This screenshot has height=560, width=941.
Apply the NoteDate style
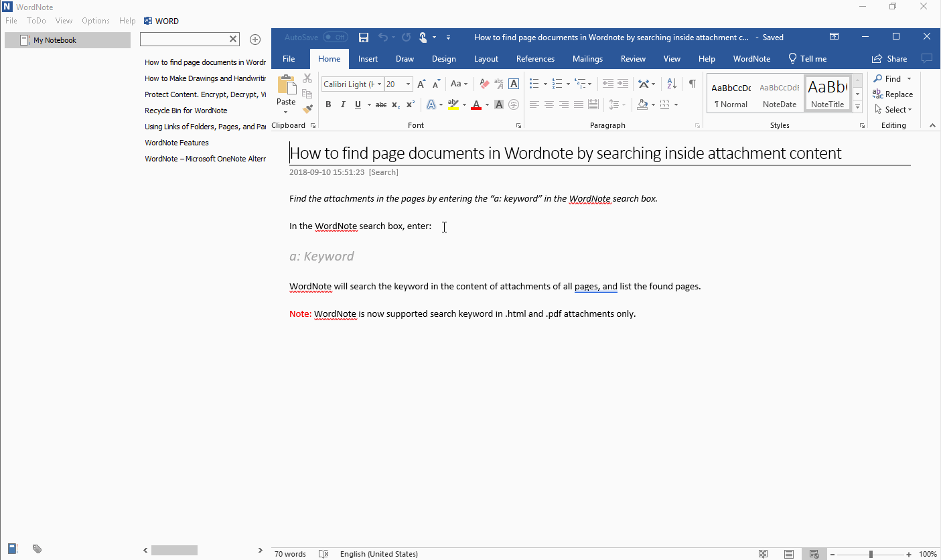(780, 94)
